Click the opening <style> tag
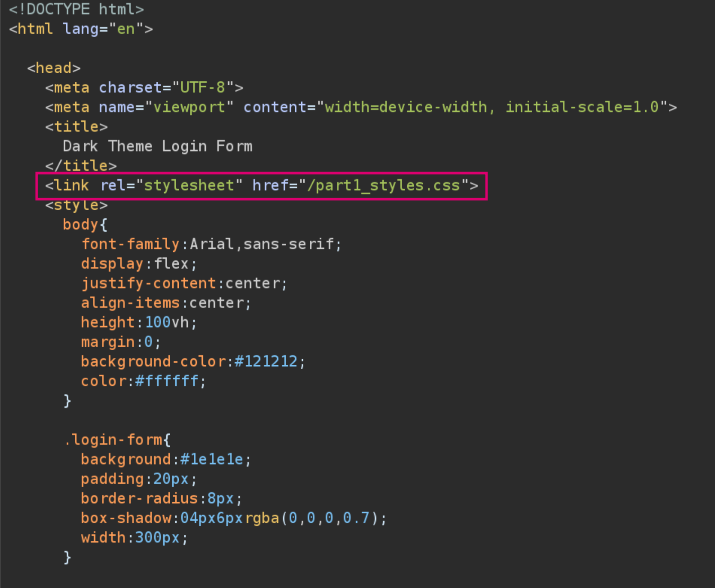 [x=76, y=205]
